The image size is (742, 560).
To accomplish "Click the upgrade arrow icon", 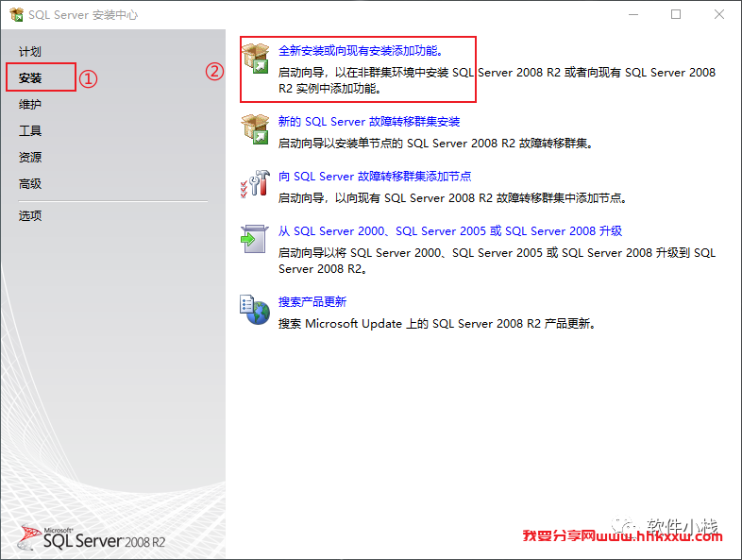I will click(x=255, y=239).
